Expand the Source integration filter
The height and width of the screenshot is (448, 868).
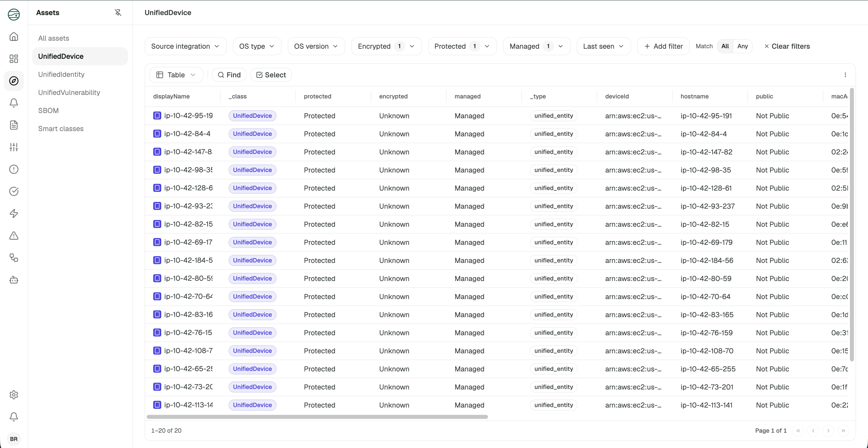click(x=185, y=46)
